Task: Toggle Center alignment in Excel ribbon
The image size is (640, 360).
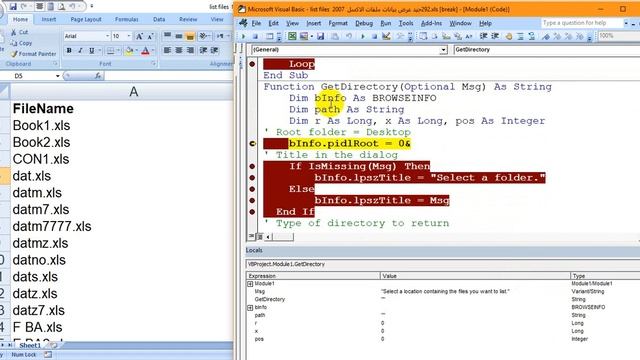Action: [x=179, y=50]
